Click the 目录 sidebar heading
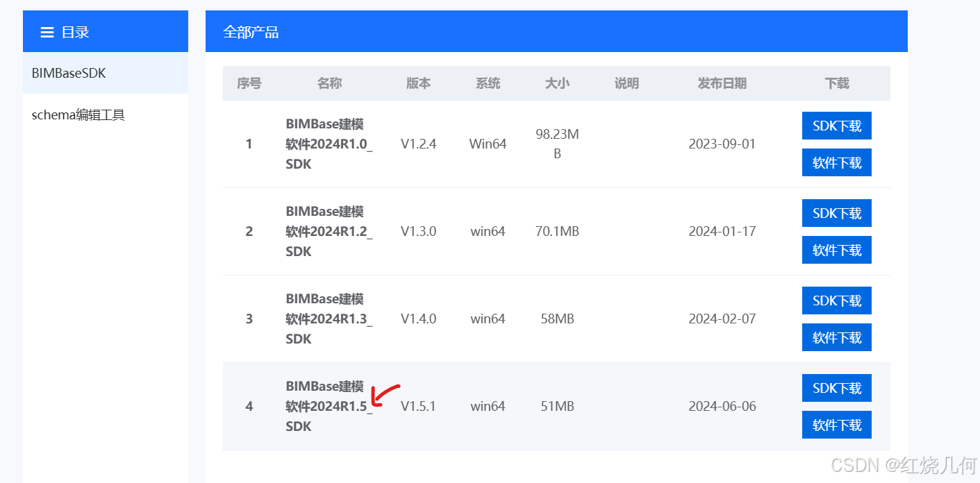The height and width of the screenshot is (483, 980). click(75, 32)
